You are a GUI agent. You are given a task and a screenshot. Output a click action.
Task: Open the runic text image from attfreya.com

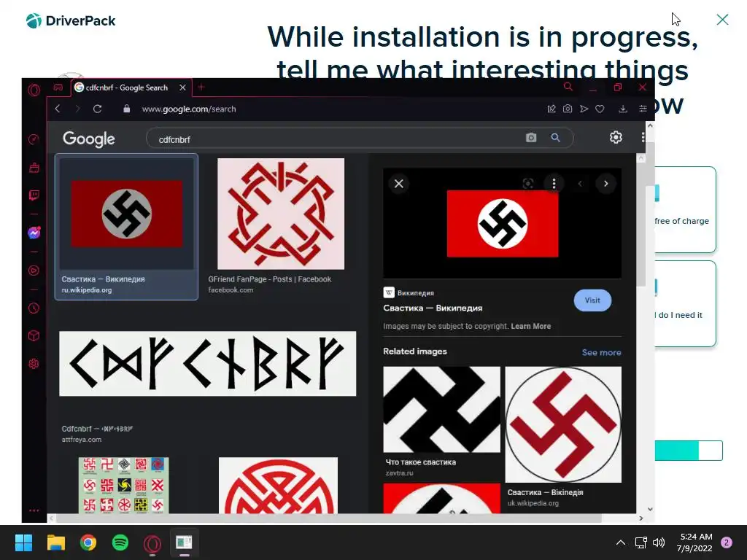[x=207, y=363]
